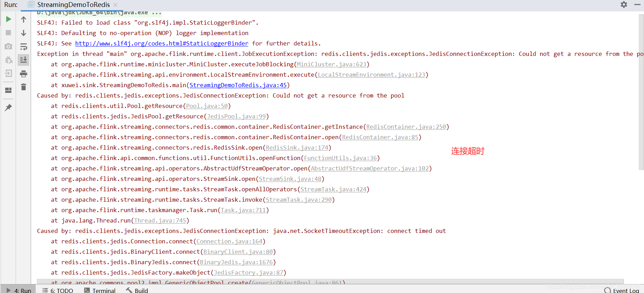Clear all console output with trash icon
The height and width of the screenshot is (293, 644).
tap(24, 87)
